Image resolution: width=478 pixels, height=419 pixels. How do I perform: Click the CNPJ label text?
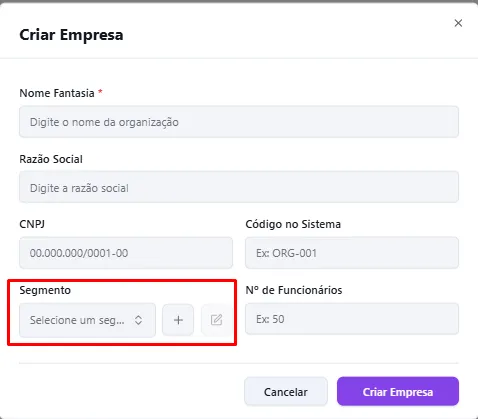click(32, 224)
